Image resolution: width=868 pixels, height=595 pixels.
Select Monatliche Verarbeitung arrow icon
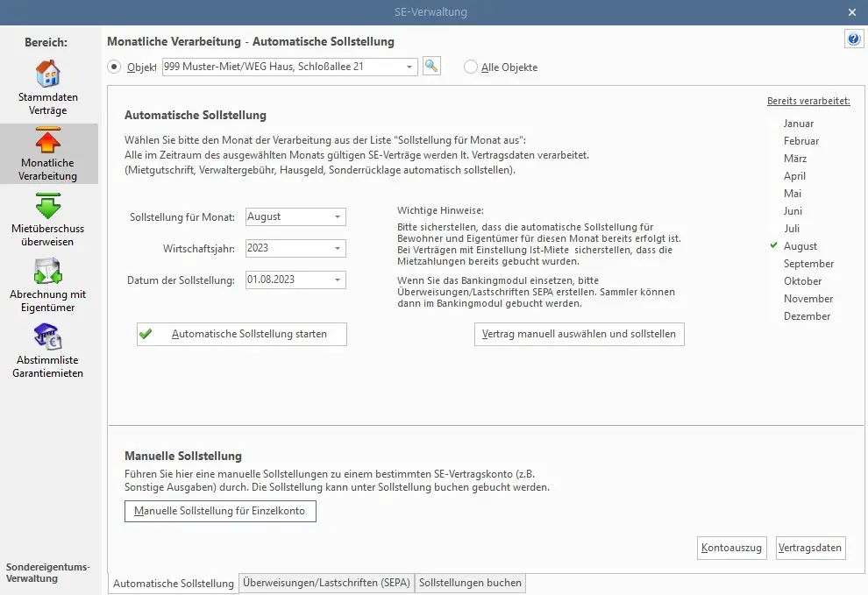48,140
